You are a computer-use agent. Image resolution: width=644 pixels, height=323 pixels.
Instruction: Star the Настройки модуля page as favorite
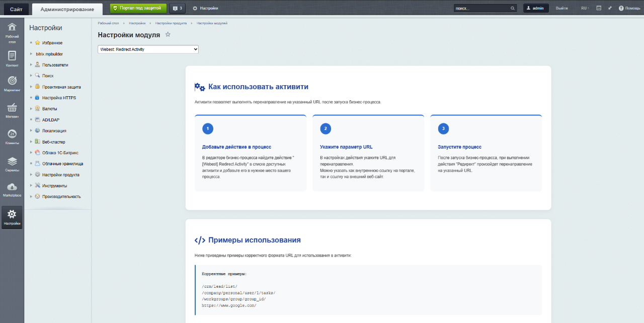[x=168, y=35]
